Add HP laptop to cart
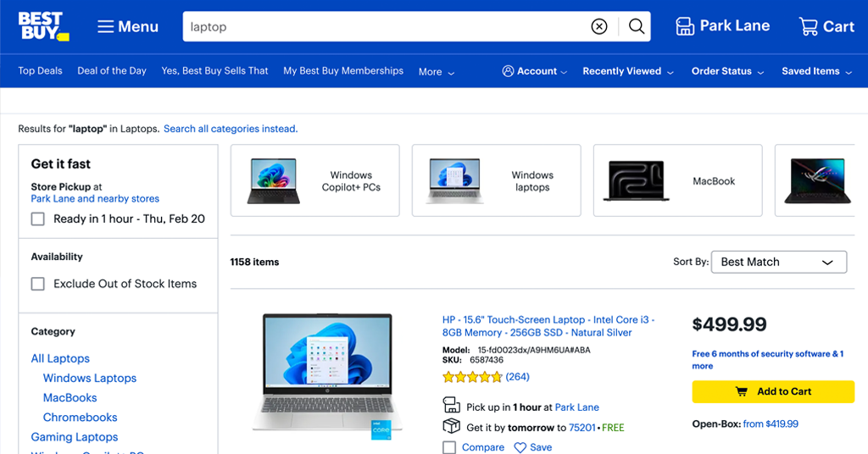Screen dimensions: 868x454 point(773,391)
